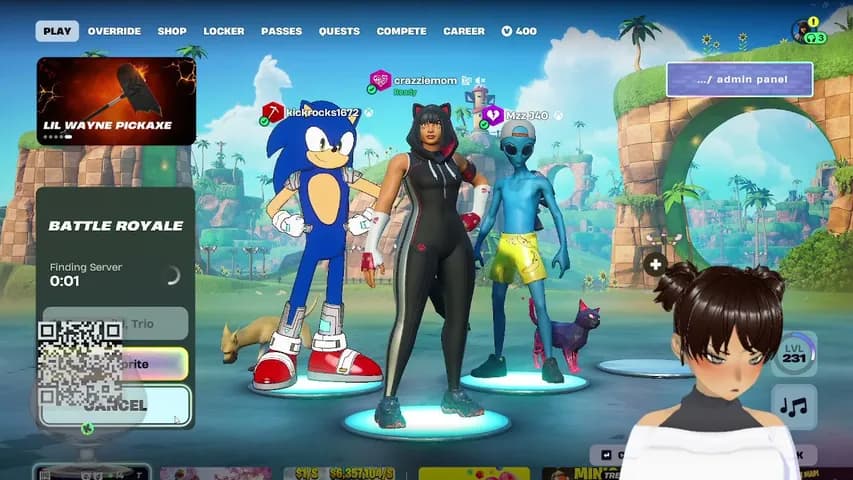Click Mzz J40's purple broken-heart banner icon
This screenshot has width=853, height=480.
493,115
